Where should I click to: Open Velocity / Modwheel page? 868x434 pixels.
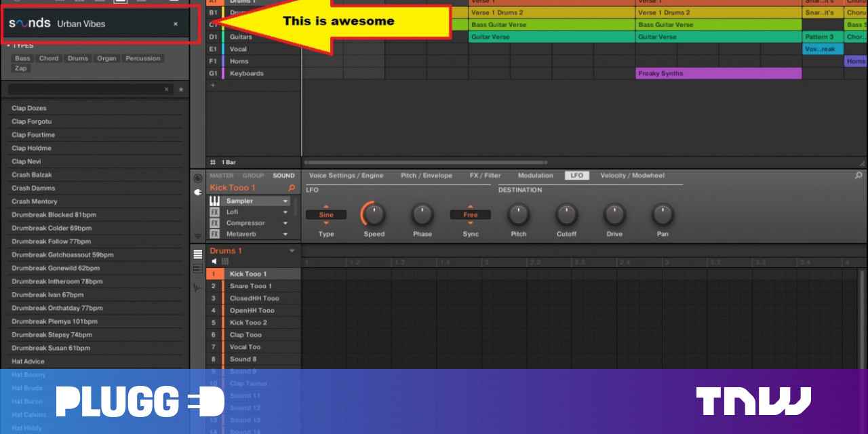tap(633, 176)
